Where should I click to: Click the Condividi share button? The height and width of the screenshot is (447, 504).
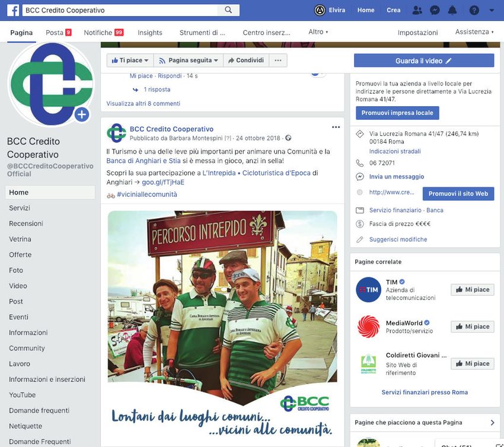pos(246,60)
